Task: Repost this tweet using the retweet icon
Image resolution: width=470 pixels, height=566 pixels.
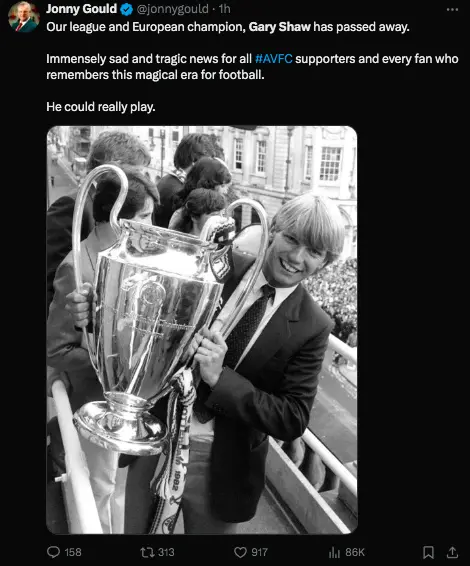Action: [x=147, y=552]
